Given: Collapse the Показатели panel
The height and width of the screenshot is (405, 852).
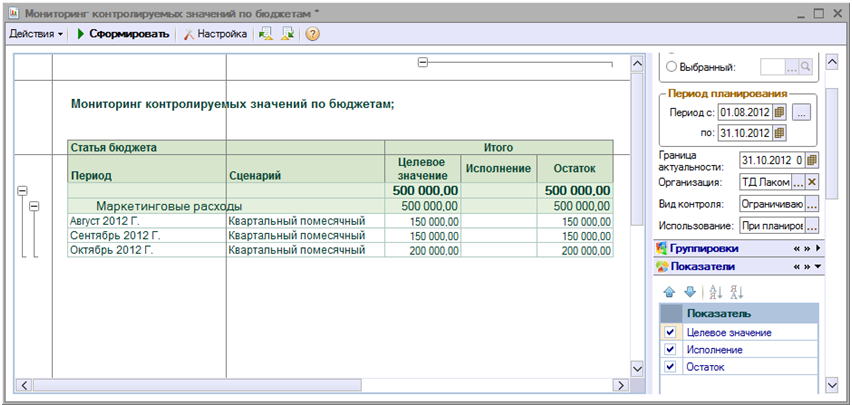Looking at the screenshot, I should (819, 267).
